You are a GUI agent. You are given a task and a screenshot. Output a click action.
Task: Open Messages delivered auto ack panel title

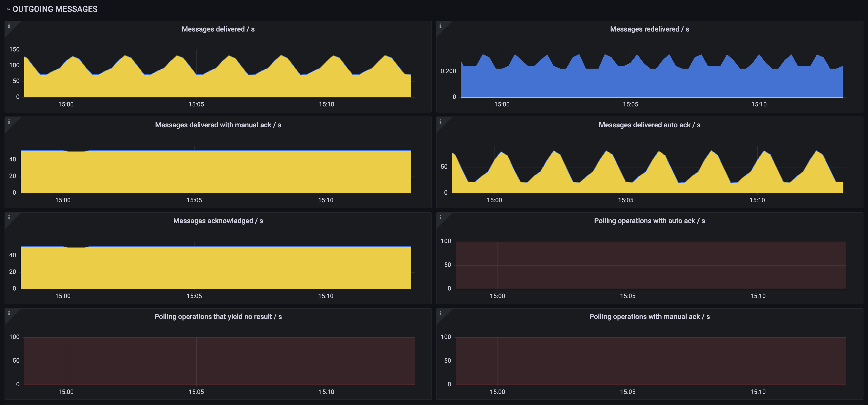[649, 125]
